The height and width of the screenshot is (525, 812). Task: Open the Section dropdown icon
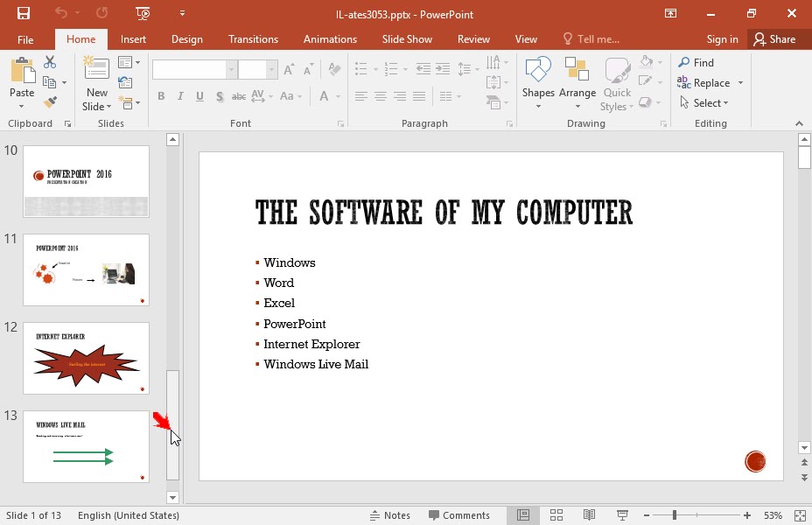coord(129,102)
